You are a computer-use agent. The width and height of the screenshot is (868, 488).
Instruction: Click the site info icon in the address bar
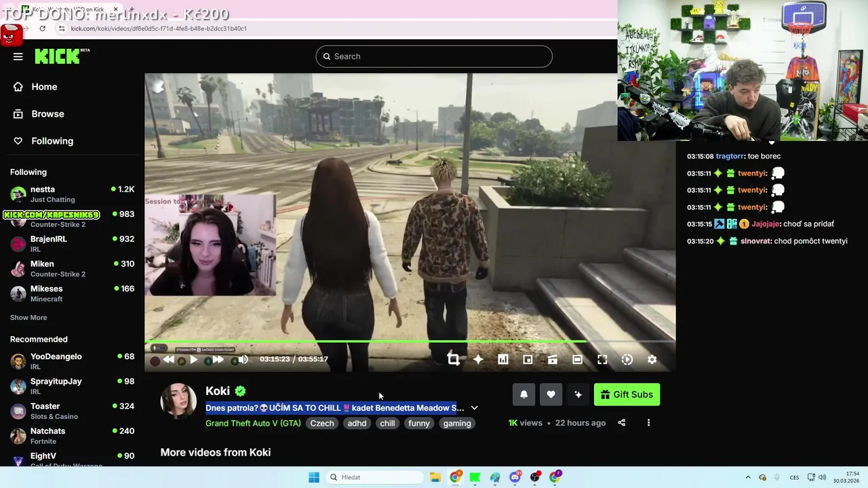pyautogui.click(x=62, y=28)
